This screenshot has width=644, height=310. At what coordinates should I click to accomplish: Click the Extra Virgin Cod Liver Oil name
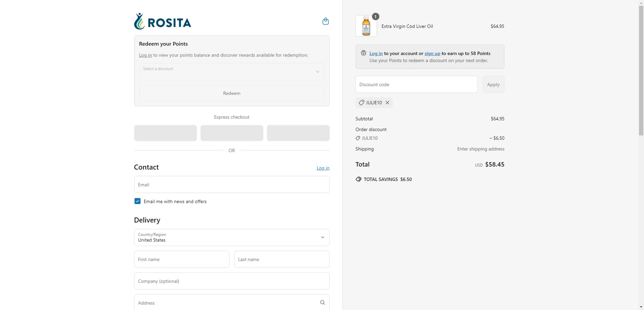407,26
